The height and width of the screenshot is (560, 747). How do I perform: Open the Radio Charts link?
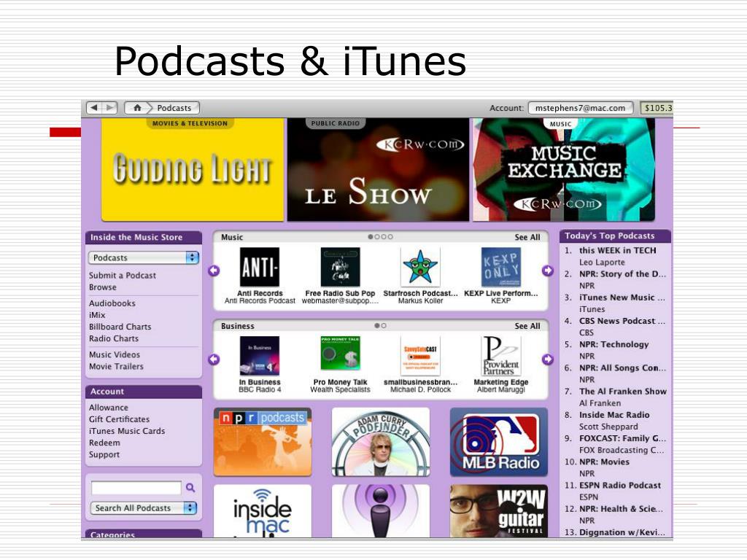coord(114,338)
